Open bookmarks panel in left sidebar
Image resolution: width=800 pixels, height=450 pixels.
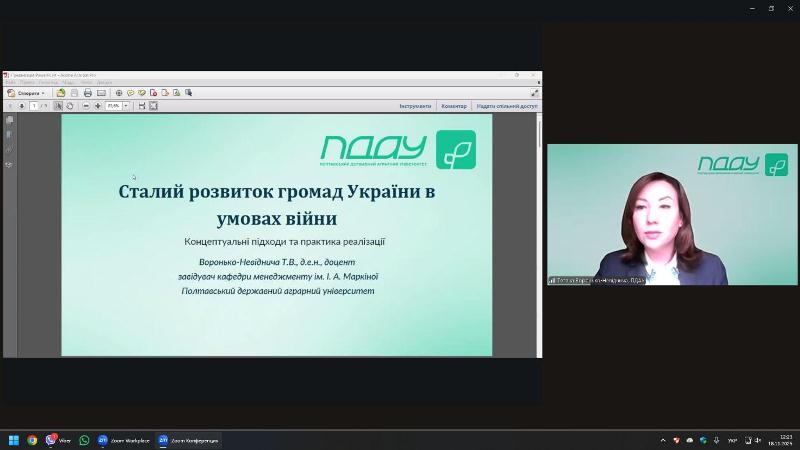(x=10, y=135)
